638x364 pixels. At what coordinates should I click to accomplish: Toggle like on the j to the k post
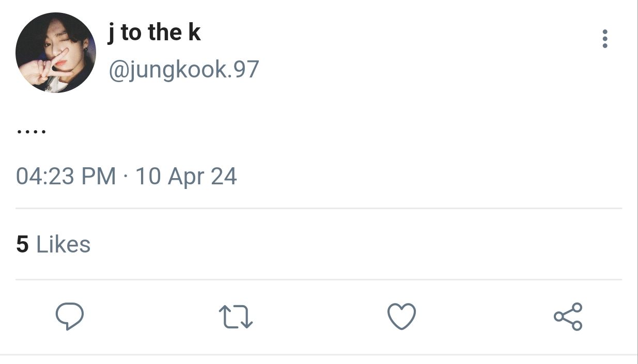click(x=401, y=316)
